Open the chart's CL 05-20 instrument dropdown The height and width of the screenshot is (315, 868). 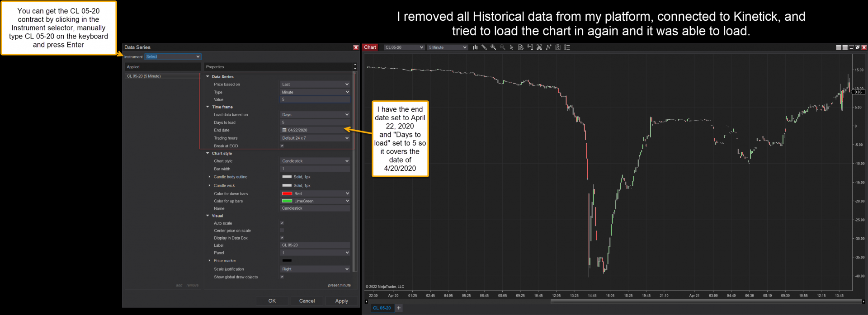(x=404, y=47)
